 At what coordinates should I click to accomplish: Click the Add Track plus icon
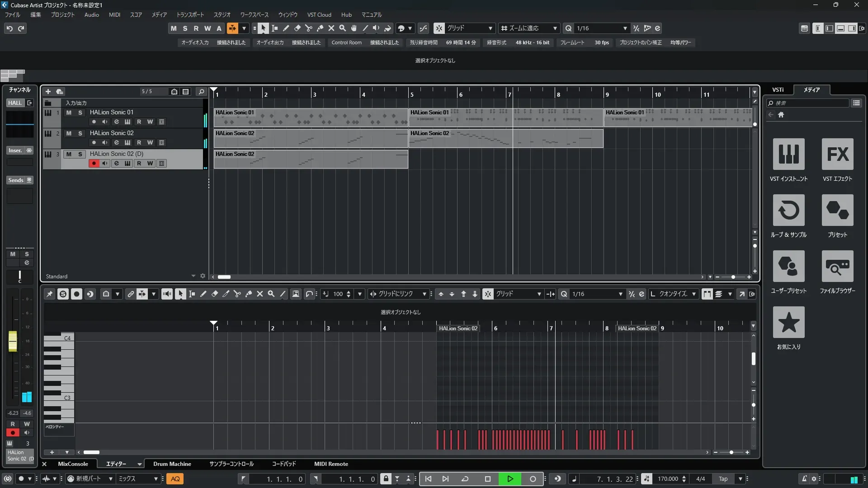pos(48,91)
